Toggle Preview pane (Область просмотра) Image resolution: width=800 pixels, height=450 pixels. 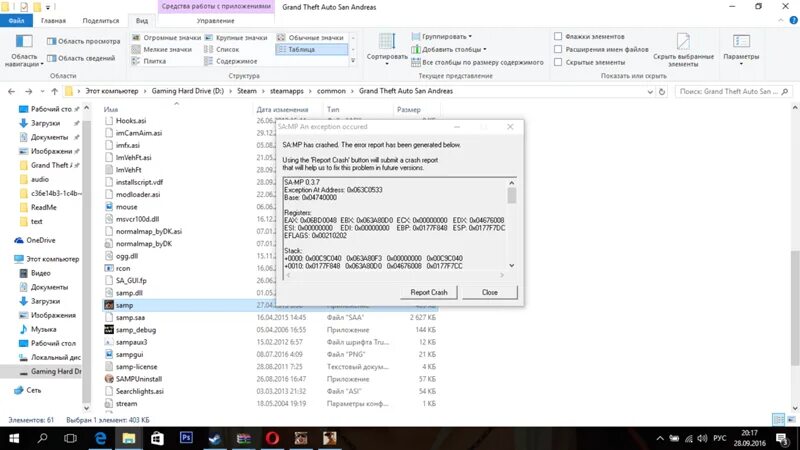[x=84, y=41]
